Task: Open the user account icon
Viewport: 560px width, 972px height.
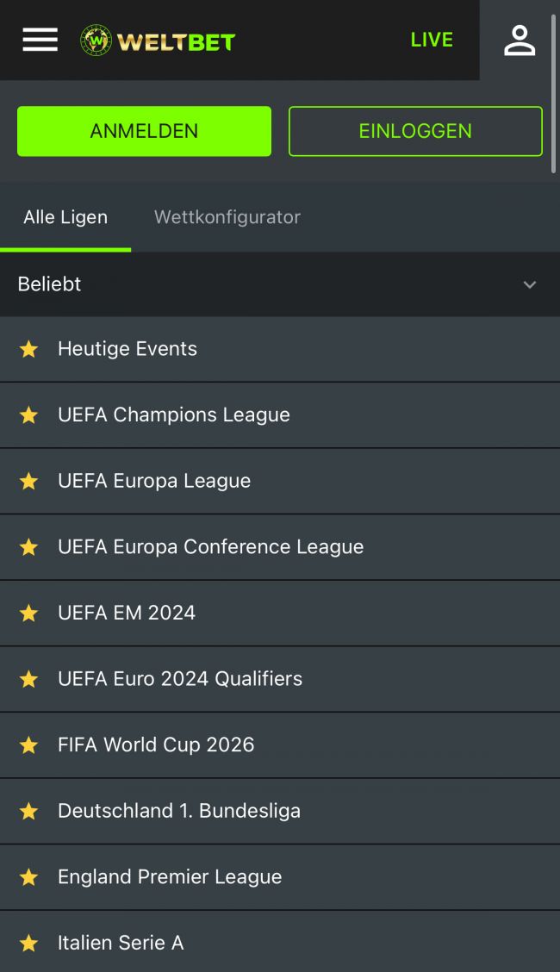Action: [x=520, y=40]
